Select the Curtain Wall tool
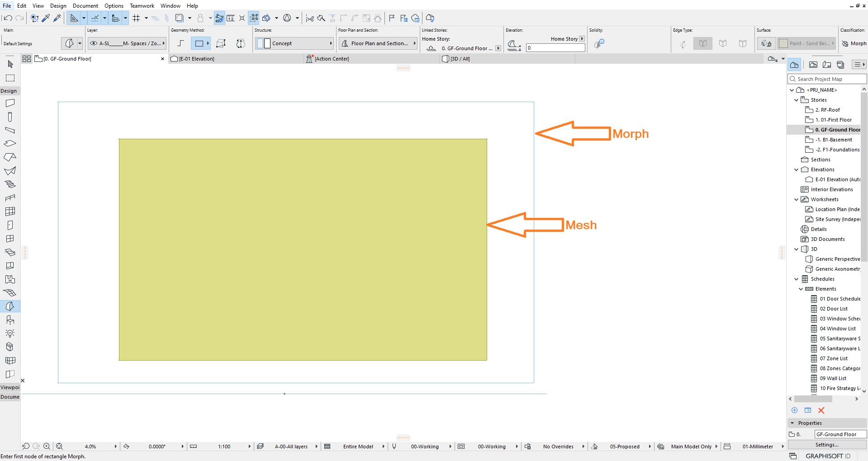Screen dimensions: 868x461 (x=10, y=212)
